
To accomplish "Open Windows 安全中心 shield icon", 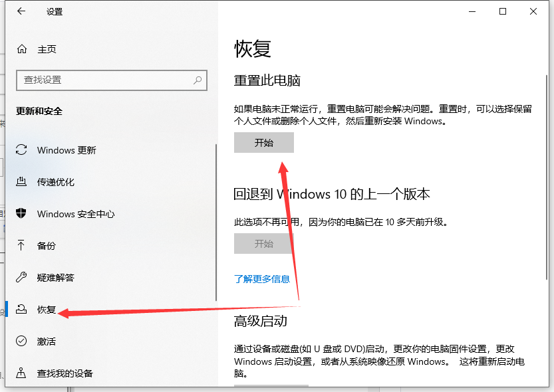I will [22, 214].
